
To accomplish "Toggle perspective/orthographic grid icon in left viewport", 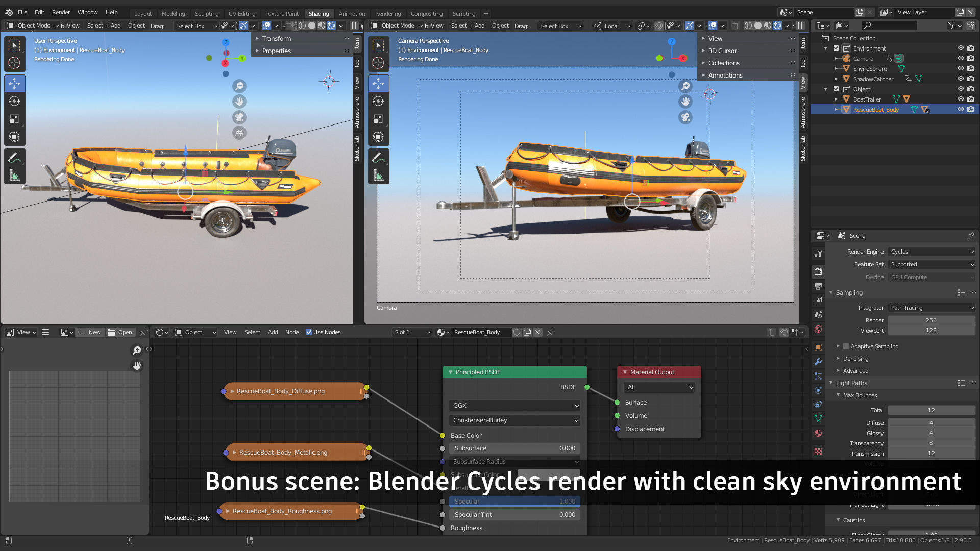I will point(239,133).
